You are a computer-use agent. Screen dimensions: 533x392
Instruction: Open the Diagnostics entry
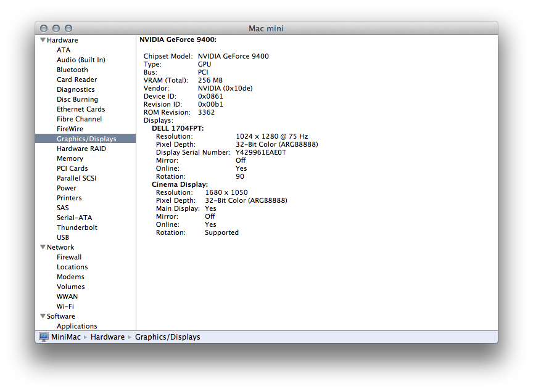76,89
